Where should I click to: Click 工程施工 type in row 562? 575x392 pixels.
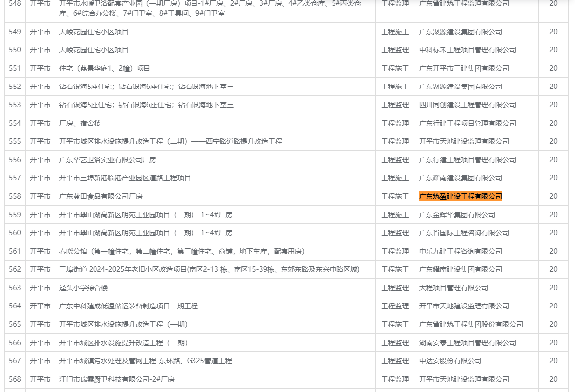[395, 269]
